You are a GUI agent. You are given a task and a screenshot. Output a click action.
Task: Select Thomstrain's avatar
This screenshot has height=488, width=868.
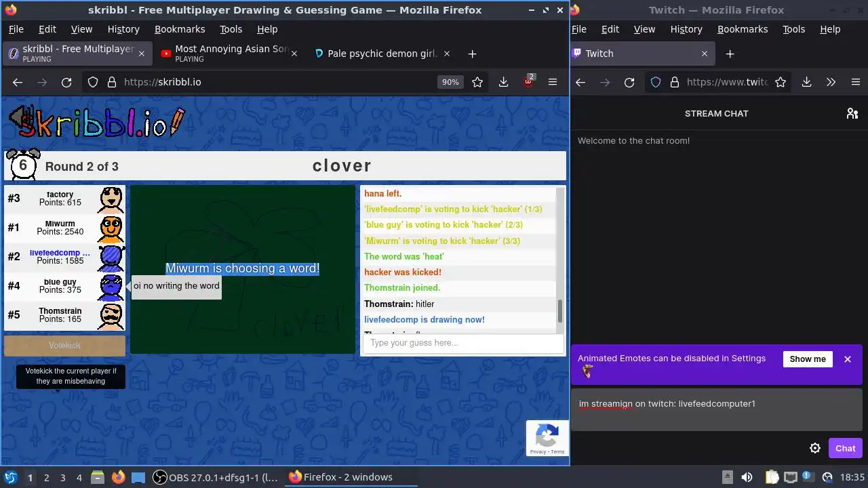[111, 315]
